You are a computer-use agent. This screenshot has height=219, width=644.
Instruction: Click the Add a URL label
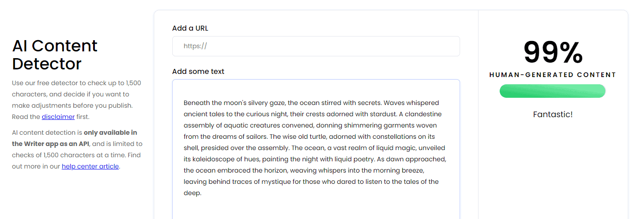tap(190, 28)
